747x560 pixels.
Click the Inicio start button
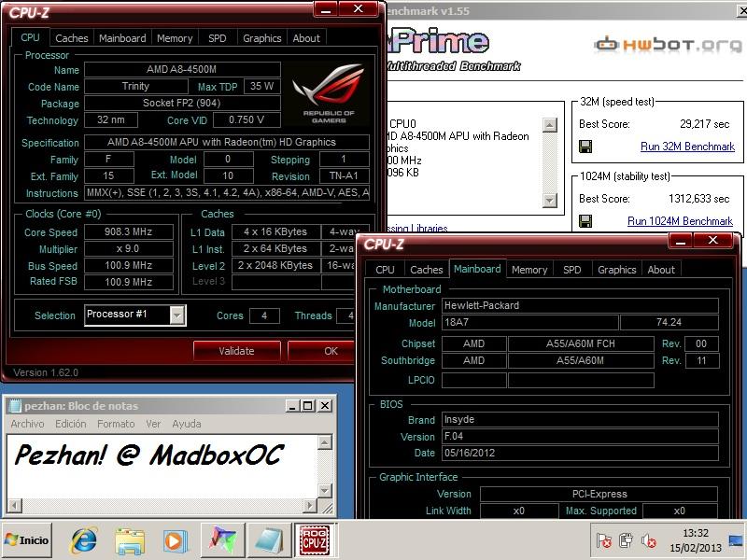(27, 540)
